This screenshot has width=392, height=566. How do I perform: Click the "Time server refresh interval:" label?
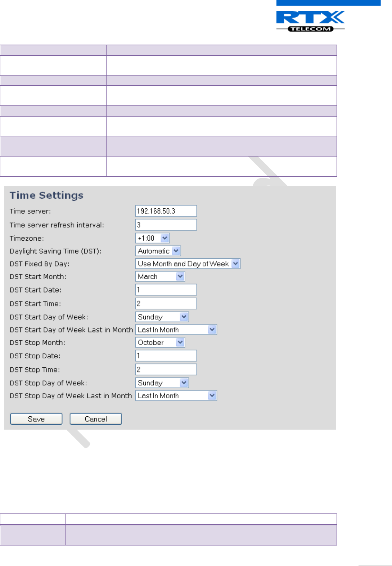[x=57, y=225]
